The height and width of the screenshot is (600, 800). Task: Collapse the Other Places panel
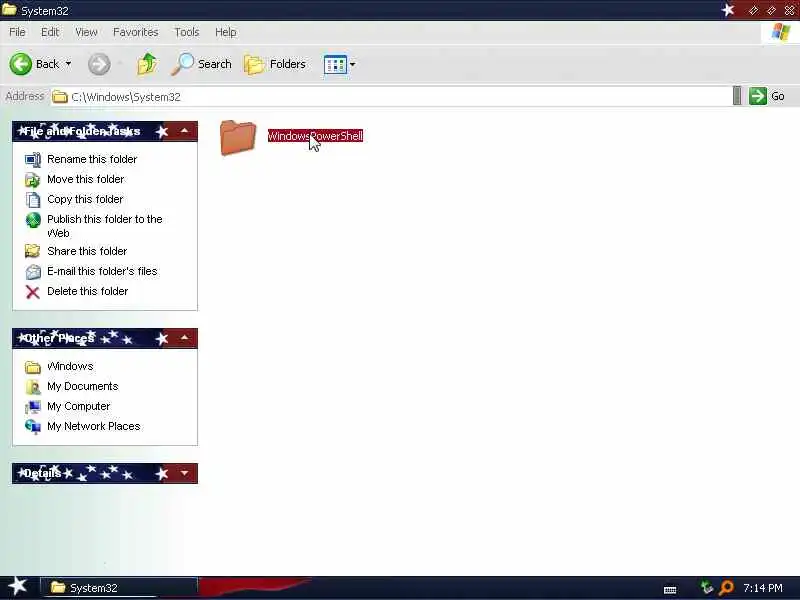[x=184, y=338]
